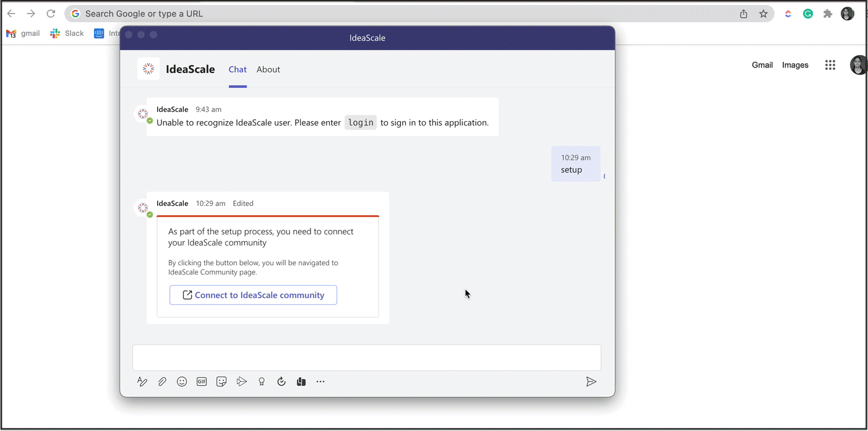Open the Slack bookmark
The image size is (868, 431).
click(x=67, y=33)
